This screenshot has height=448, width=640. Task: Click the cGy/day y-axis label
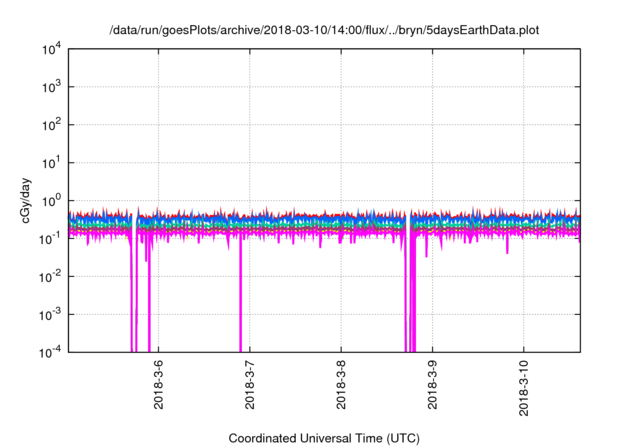pyautogui.click(x=25, y=200)
